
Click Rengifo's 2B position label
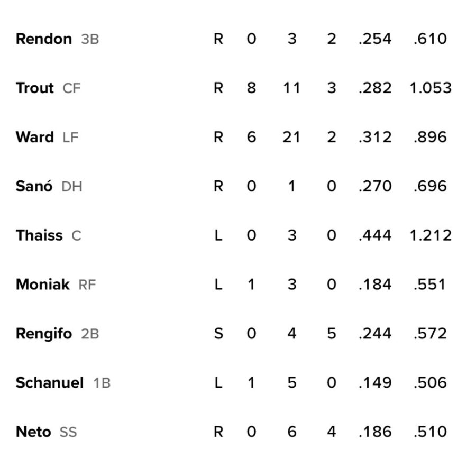[x=90, y=334]
